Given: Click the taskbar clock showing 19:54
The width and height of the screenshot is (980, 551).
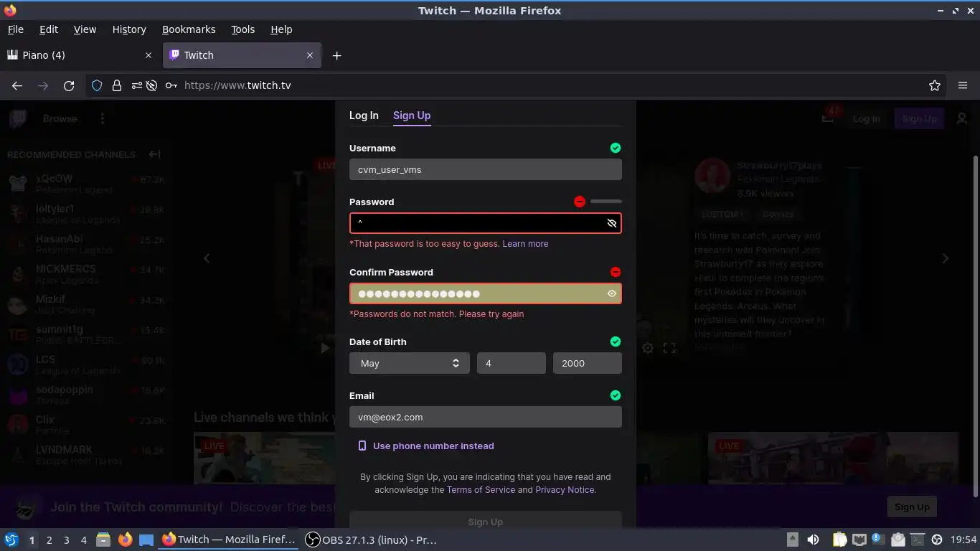Looking at the screenshot, I should click(x=963, y=540).
